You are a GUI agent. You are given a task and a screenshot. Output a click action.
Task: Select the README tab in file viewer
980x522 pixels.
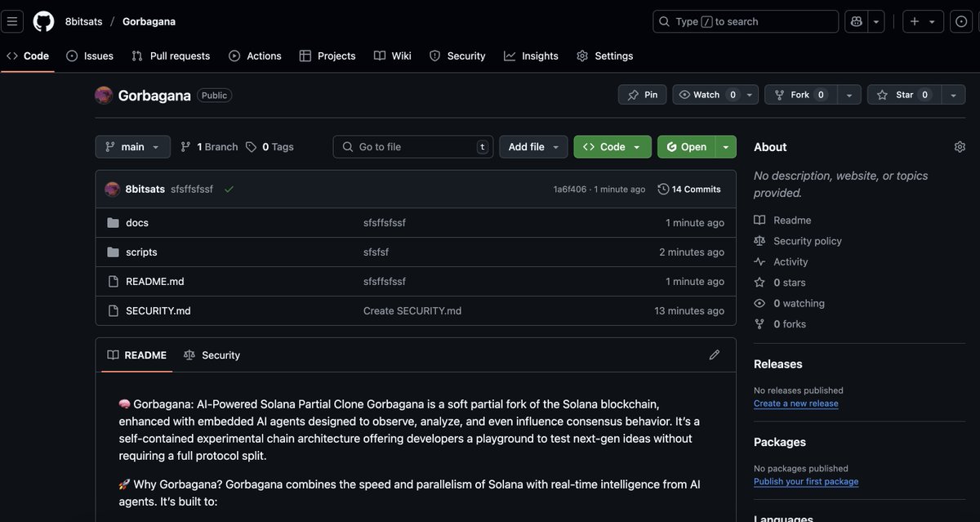click(137, 355)
